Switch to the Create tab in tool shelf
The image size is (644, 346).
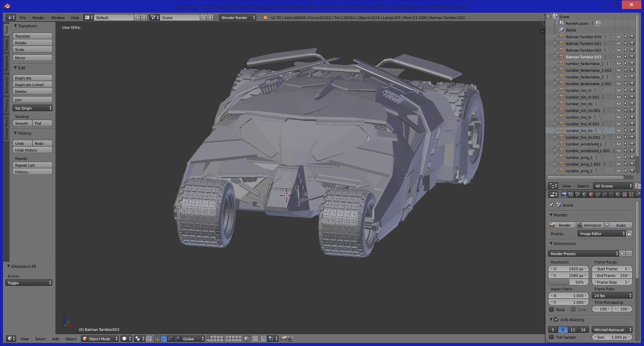6,45
